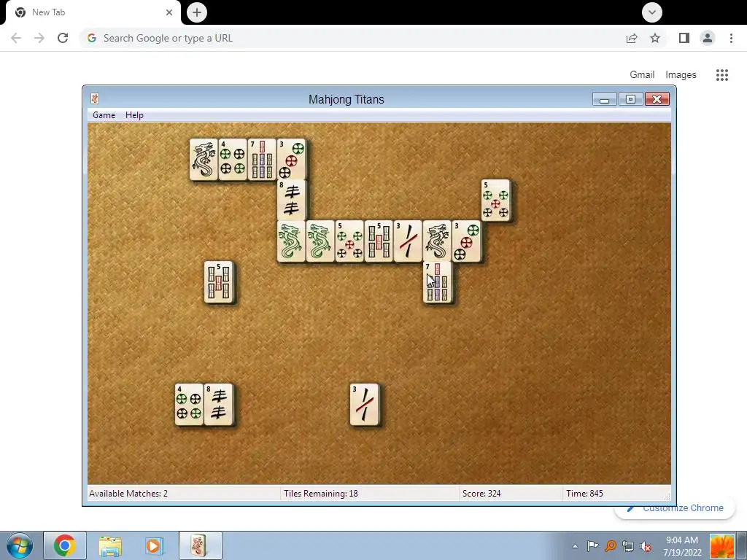Select the isolated 5 of bamboo tile on the left

pos(219,282)
